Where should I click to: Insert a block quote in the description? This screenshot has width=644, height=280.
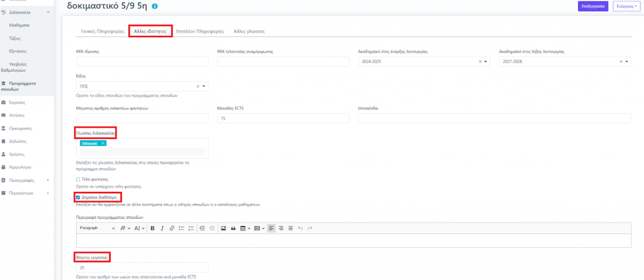233,228
